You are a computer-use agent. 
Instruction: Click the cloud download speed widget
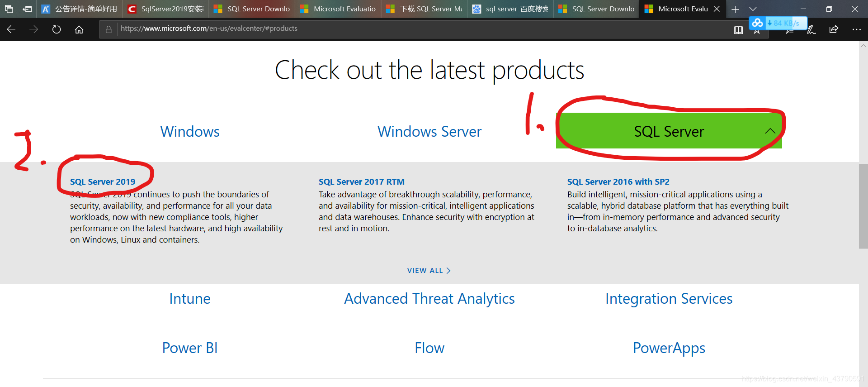tap(778, 23)
